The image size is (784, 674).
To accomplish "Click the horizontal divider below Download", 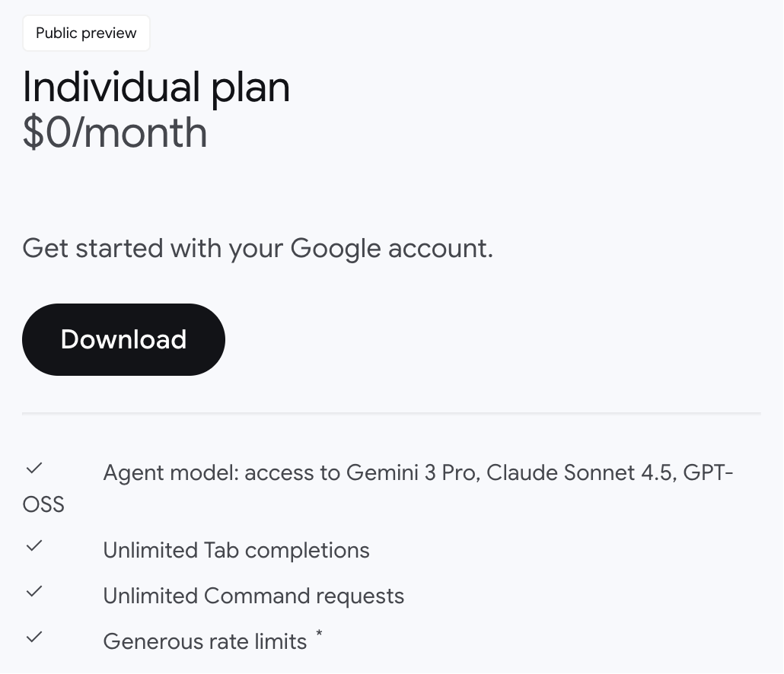I will pos(391,413).
